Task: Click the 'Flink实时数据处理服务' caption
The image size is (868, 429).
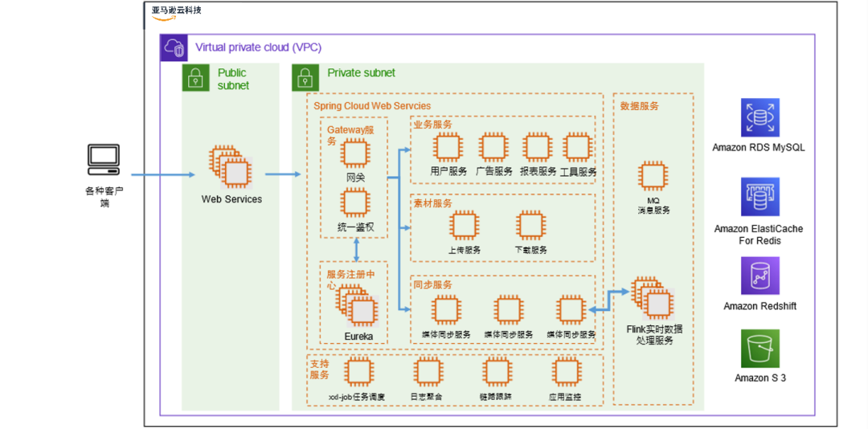Action: tap(655, 336)
